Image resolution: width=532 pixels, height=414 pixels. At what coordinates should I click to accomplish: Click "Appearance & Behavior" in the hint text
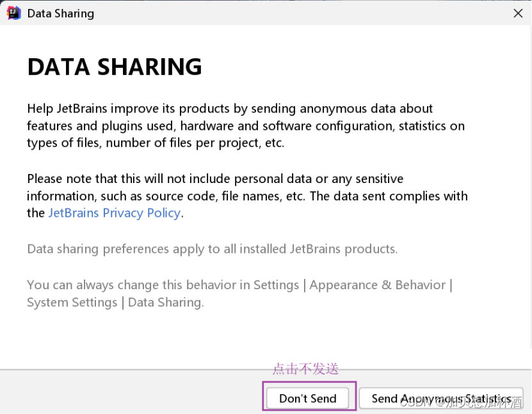376,285
